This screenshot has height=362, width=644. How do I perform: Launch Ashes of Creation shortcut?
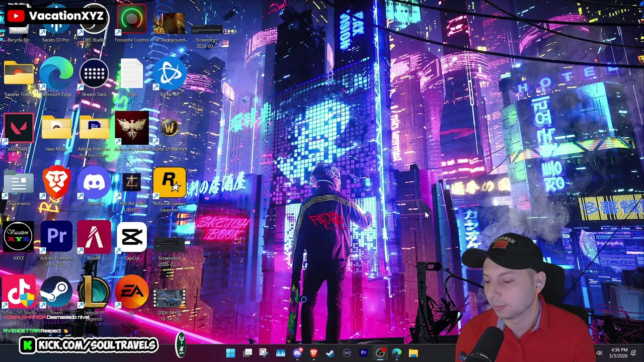[x=132, y=132]
